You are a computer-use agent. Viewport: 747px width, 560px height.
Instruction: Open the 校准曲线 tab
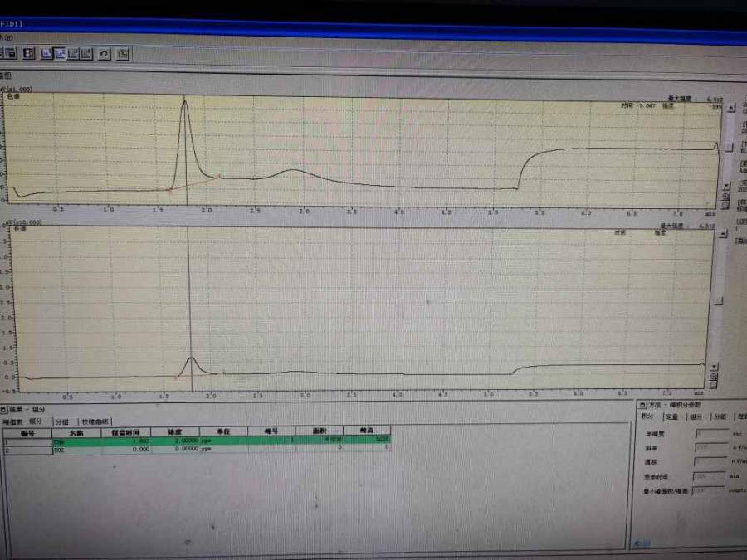click(x=95, y=421)
